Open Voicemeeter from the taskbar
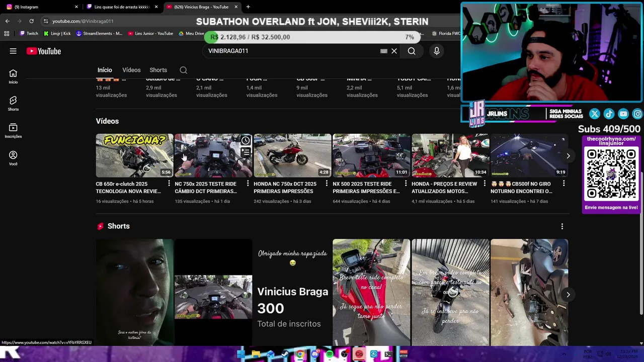The height and width of the screenshot is (362, 644). tap(404, 354)
